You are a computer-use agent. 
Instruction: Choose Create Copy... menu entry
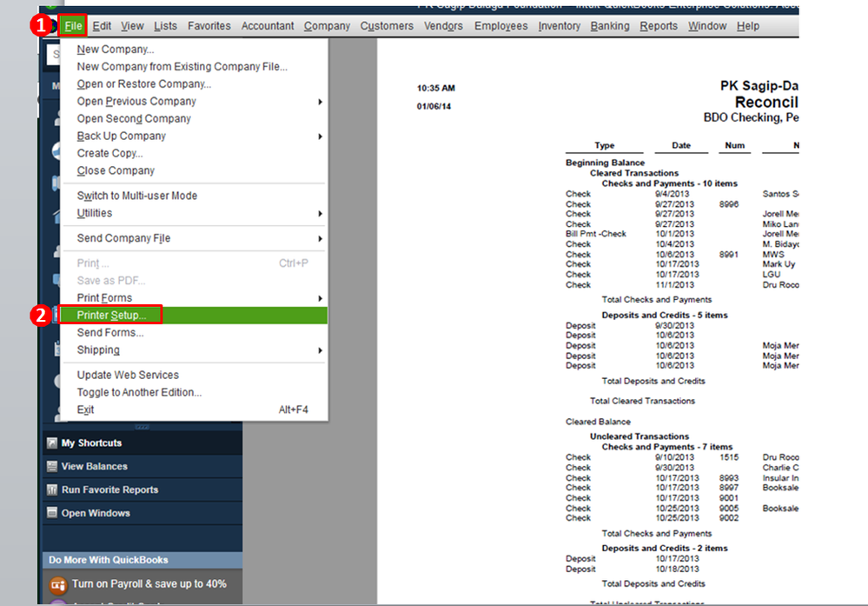point(194,153)
